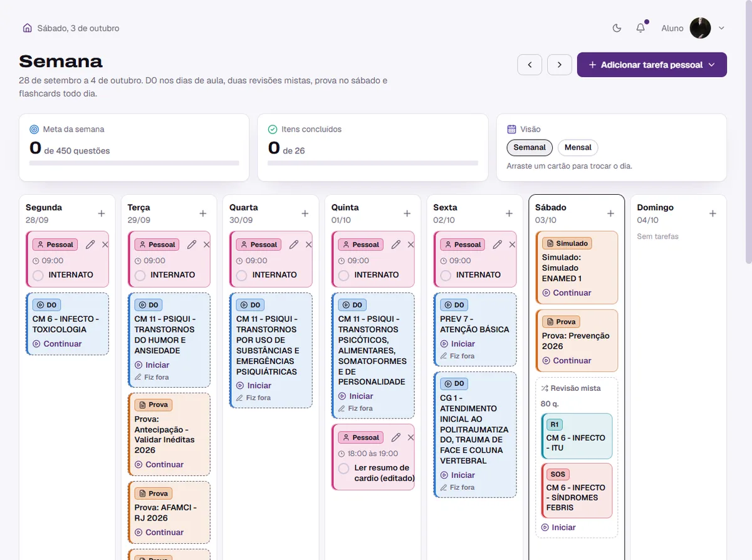Continue Simulado ENAMED 1

tap(567, 293)
